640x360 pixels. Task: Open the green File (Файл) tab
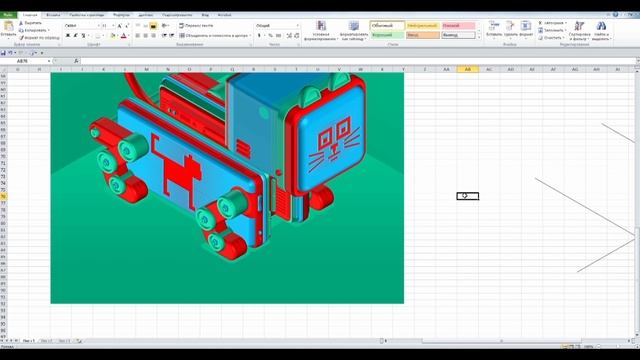(x=8, y=15)
